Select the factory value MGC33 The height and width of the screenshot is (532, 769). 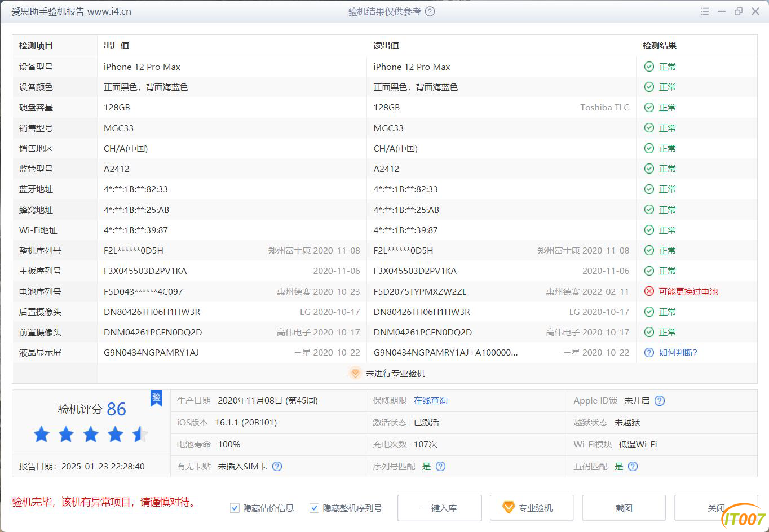[x=119, y=128]
